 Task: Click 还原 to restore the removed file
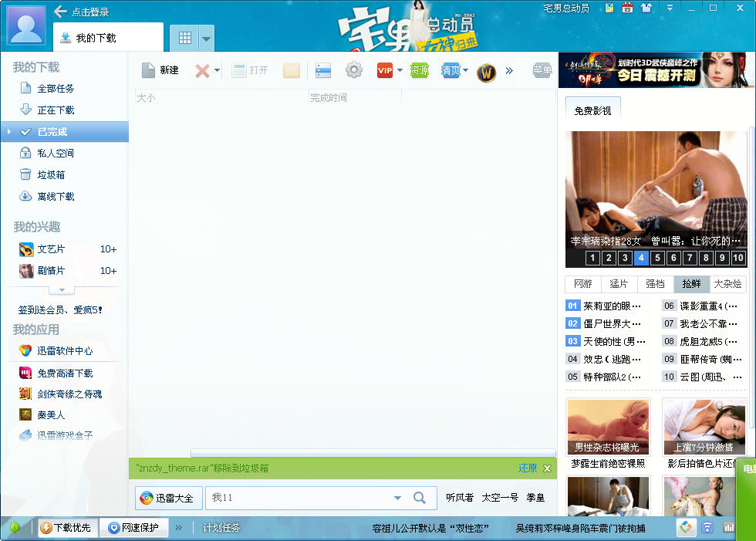pyautogui.click(x=528, y=468)
